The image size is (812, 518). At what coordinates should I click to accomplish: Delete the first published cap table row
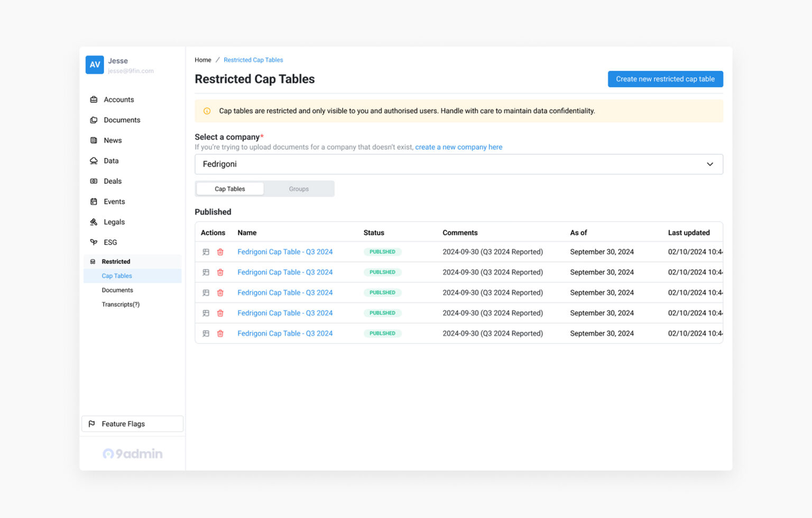pyautogui.click(x=220, y=252)
